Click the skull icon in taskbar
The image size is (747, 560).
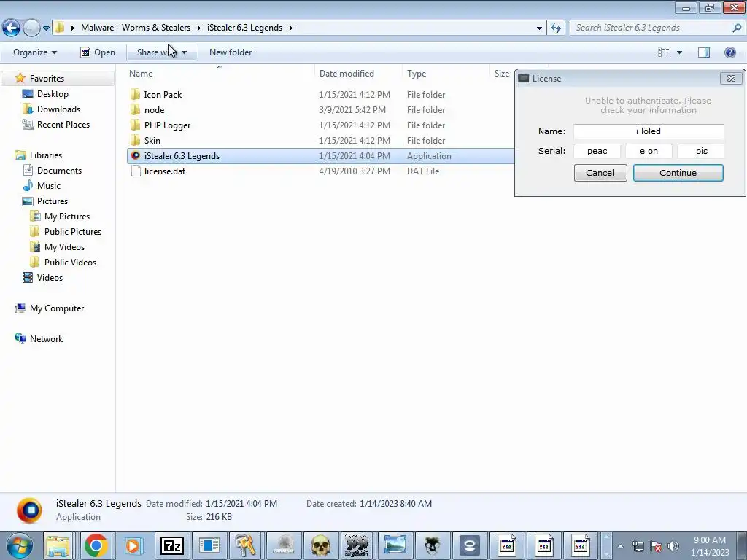coord(321,545)
